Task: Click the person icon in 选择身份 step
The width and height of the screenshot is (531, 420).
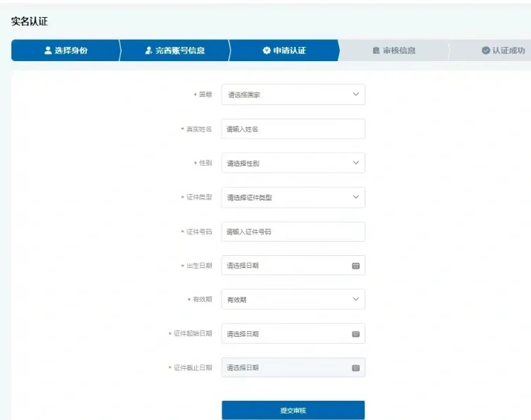Action: pyautogui.click(x=48, y=50)
